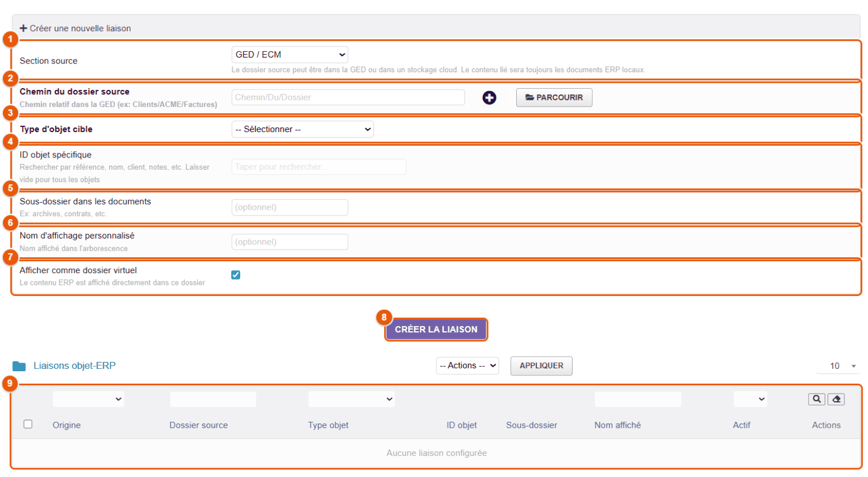Open the Type objet column filter dropdown
The height and width of the screenshot is (477, 868).
point(352,399)
